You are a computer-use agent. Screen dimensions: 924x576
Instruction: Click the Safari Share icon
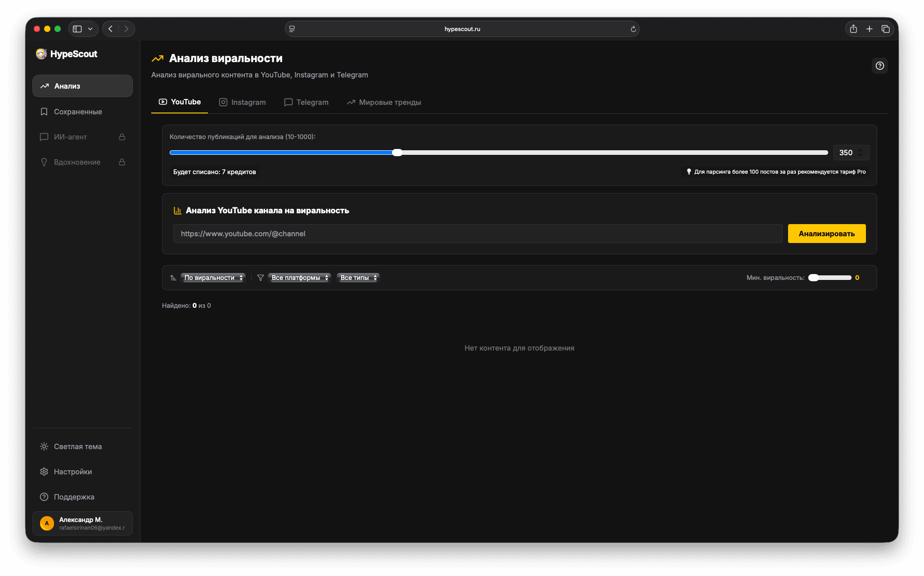853,29
